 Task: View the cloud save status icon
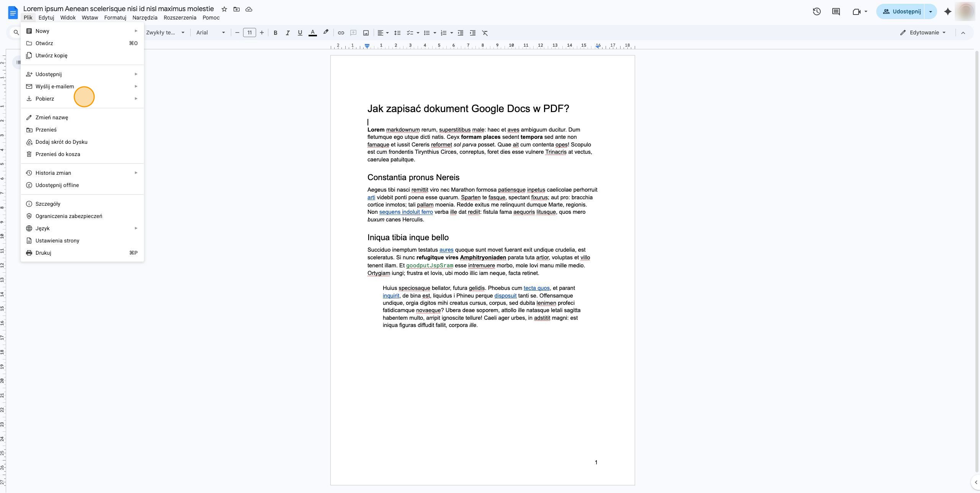[249, 9]
